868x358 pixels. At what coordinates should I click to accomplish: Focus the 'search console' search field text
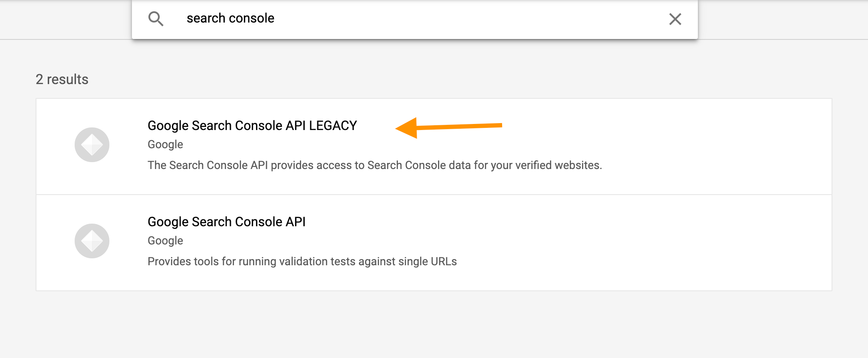click(230, 18)
